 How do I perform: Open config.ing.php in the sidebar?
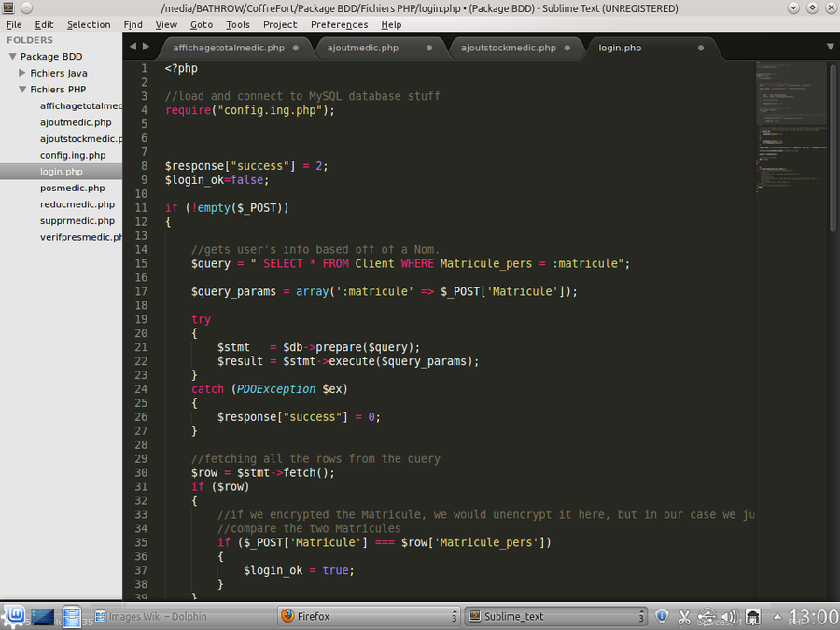tap(73, 155)
